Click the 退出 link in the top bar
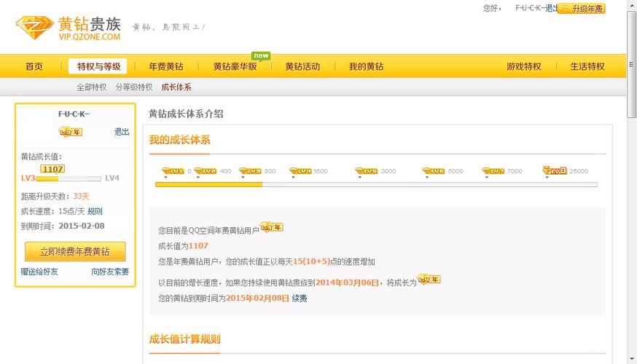 [551, 8]
